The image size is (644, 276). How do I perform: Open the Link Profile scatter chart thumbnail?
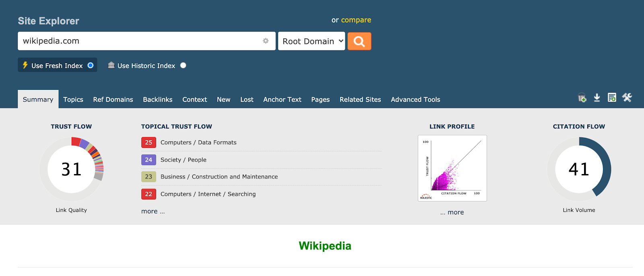tap(452, 168)
